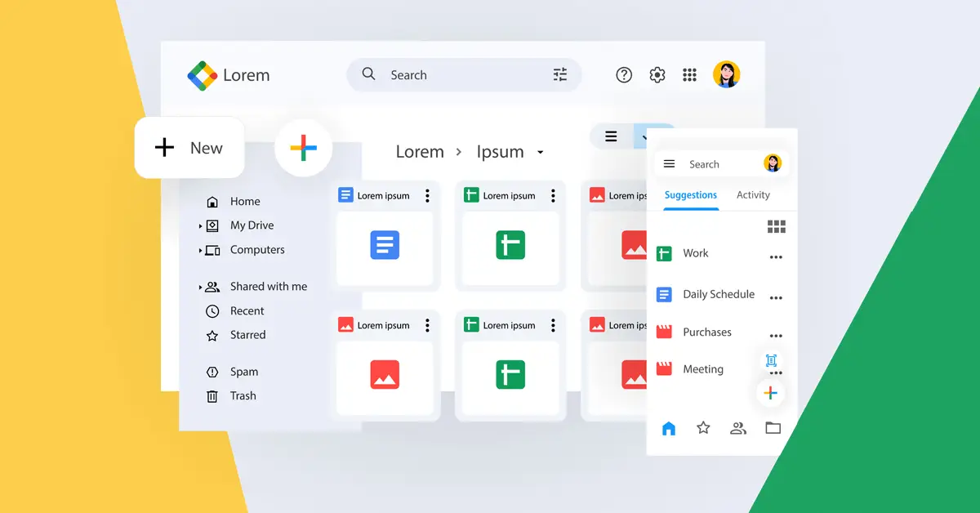Switch to grid view in the mobile panel
Viewport: 980px width, 513px height.
click(x=775, y=226)
